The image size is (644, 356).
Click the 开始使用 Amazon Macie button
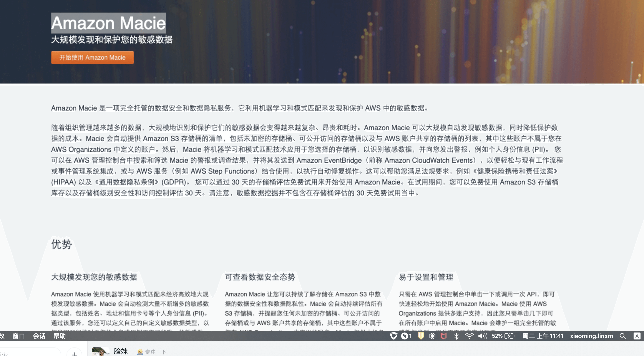pos(92,58)
